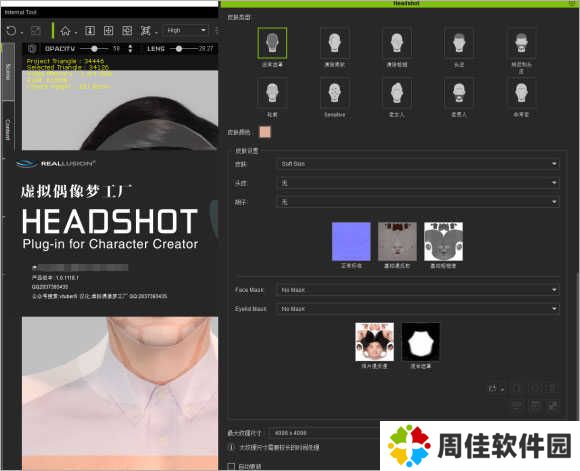
Task: Click the toolbar icon left of the corner-arrows icon
Action: 127,31
